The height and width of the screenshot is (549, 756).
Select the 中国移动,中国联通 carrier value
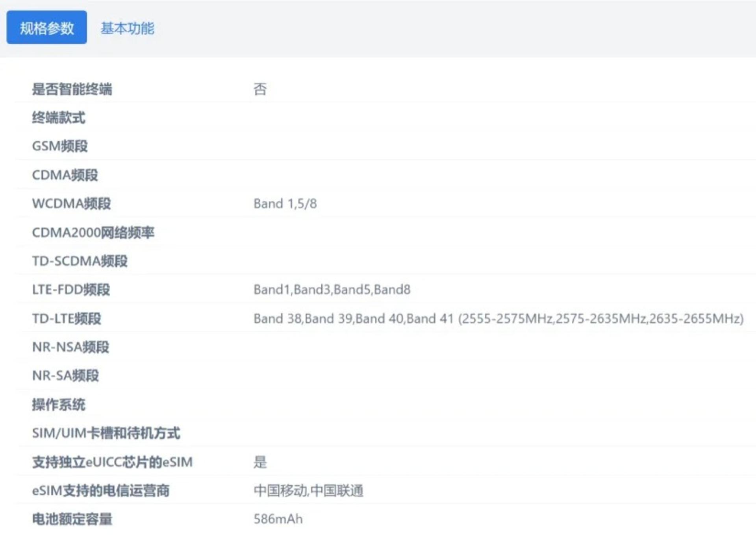[308, 490]
